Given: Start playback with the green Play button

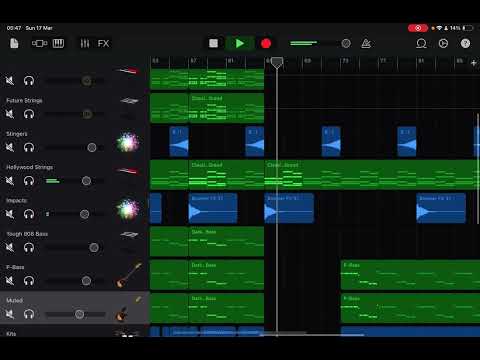Looking at the screenshot, I should 240,43.
